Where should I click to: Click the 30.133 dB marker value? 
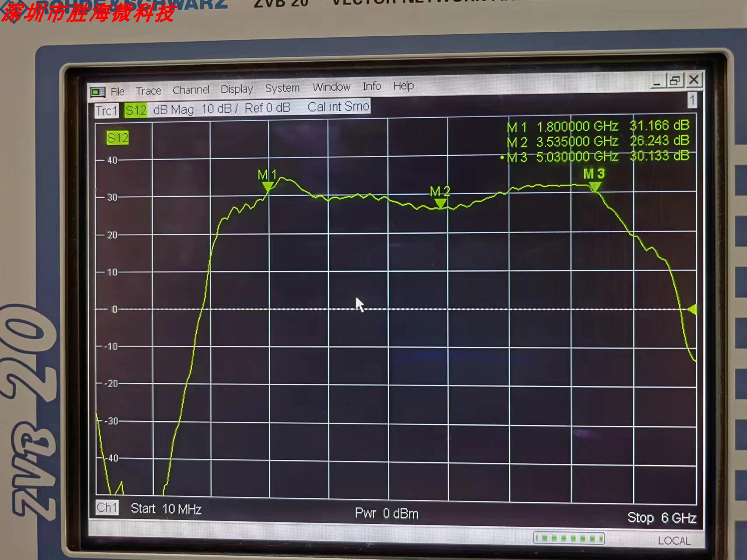[659, 155]
